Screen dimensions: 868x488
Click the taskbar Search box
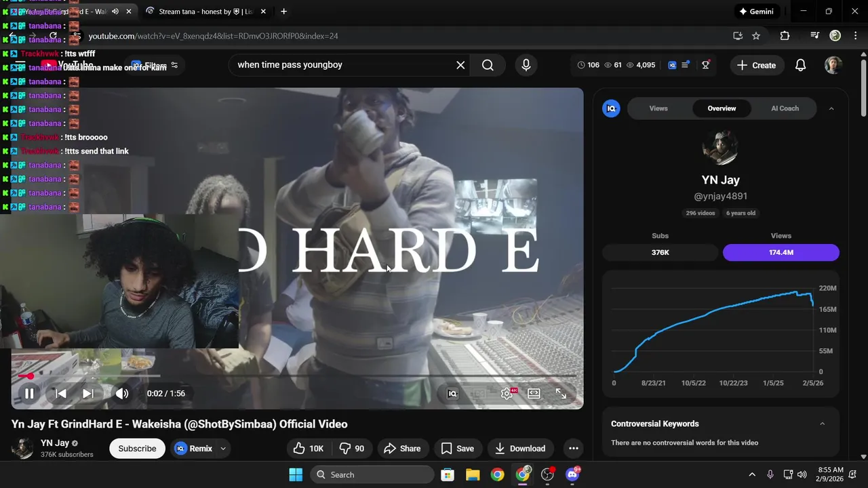(x=372, y=474)
